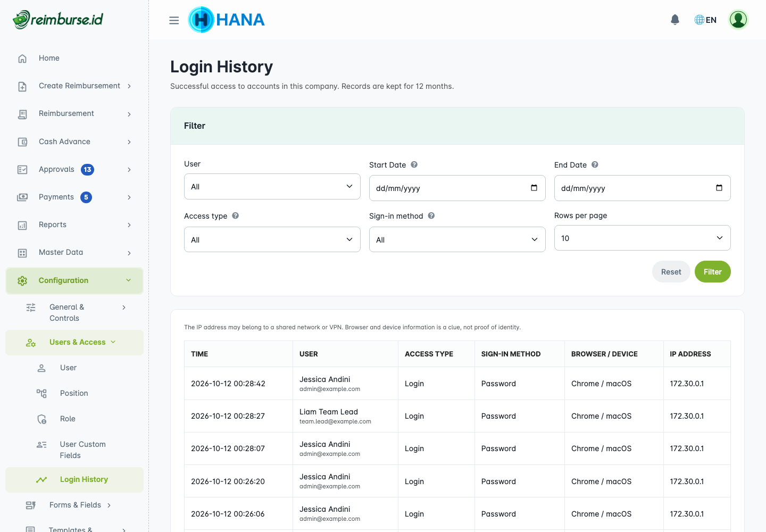The image size is (766, 532).
Task: Click the Start Date input field
Action: pos(457,188)
